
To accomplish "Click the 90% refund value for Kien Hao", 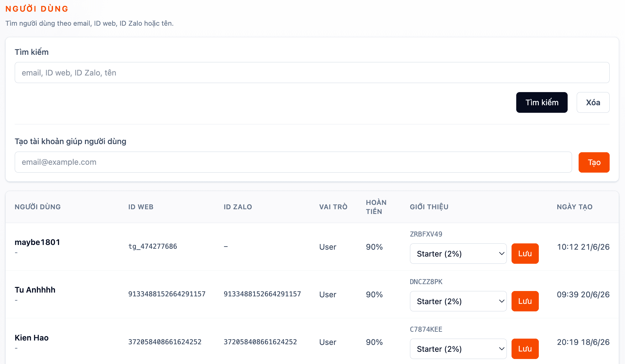I will 374,342.
